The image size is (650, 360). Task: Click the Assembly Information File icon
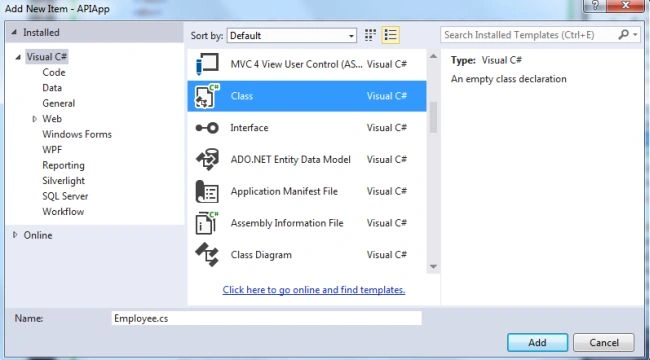pos(207,223)
